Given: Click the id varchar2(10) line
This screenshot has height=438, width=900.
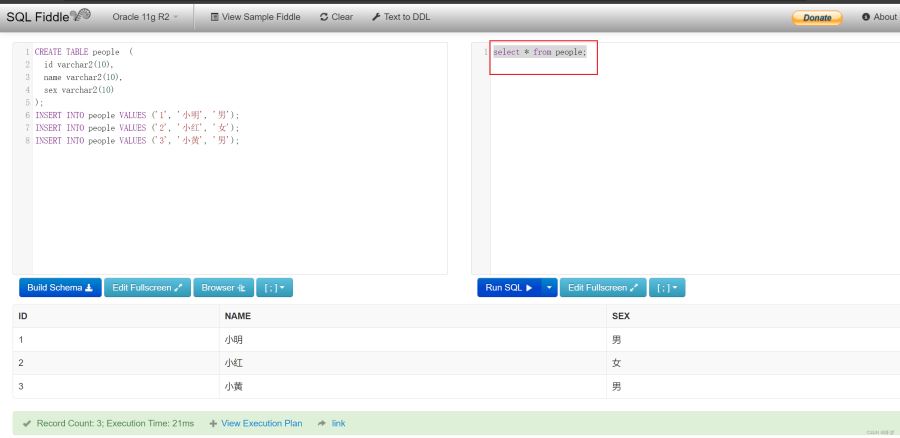Looking at the screenshot, I should (x=79, y=65).
